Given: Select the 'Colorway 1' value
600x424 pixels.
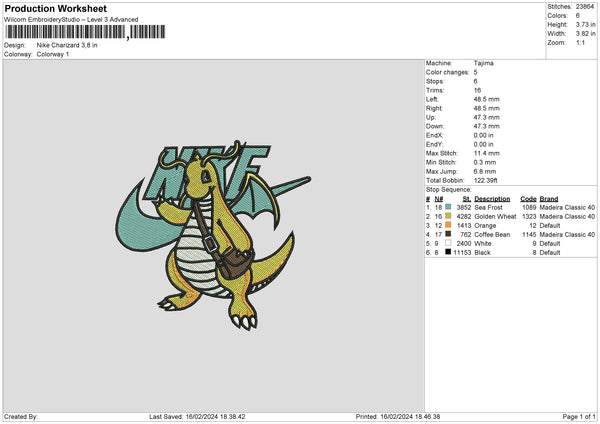Looking at the screenshot, I should click(x=53, y=54).
